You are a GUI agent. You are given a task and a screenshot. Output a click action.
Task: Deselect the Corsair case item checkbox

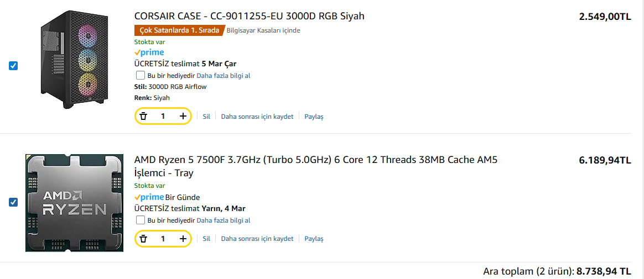click(x=13, y=66)
